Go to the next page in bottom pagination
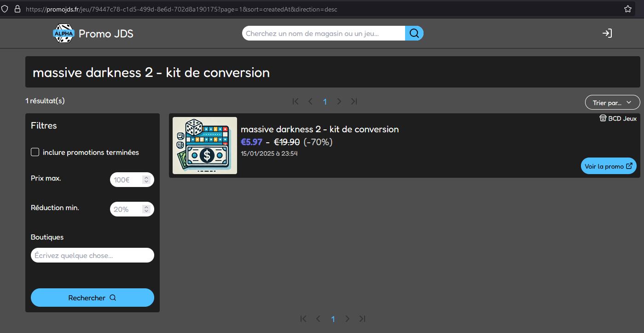Image resolution: width=644 pixels, height=333 pixels. tap(348, 319)
